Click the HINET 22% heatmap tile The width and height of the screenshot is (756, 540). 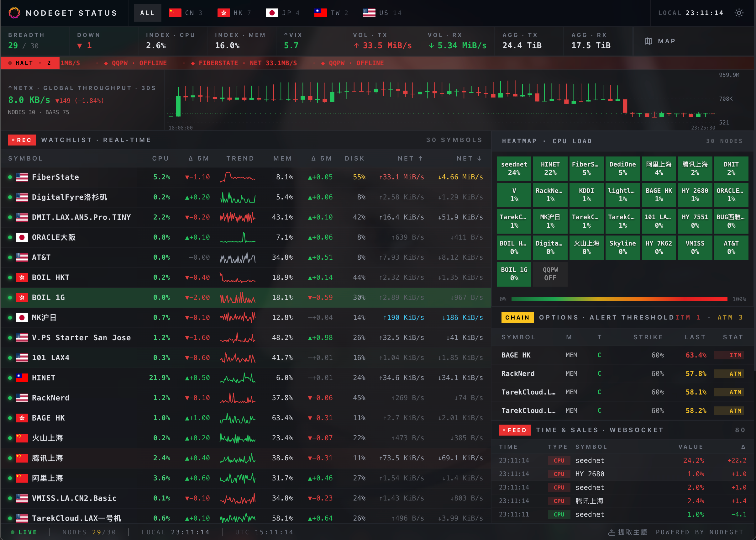point(550,169)
